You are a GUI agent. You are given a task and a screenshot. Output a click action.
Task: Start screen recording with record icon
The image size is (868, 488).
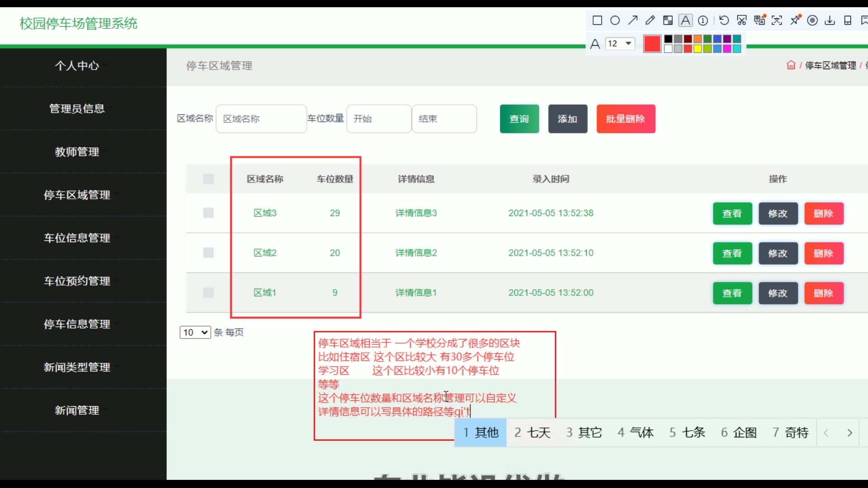tap(812, 20)
